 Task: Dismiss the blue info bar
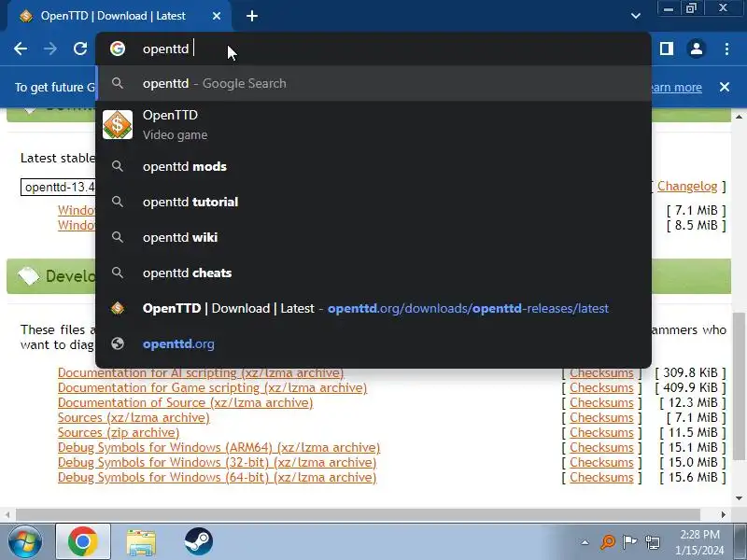pos(725,87)
